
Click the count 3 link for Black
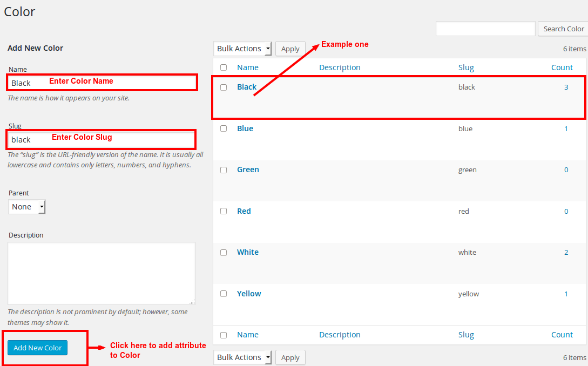pyautogui.click(x=566, y=87)
